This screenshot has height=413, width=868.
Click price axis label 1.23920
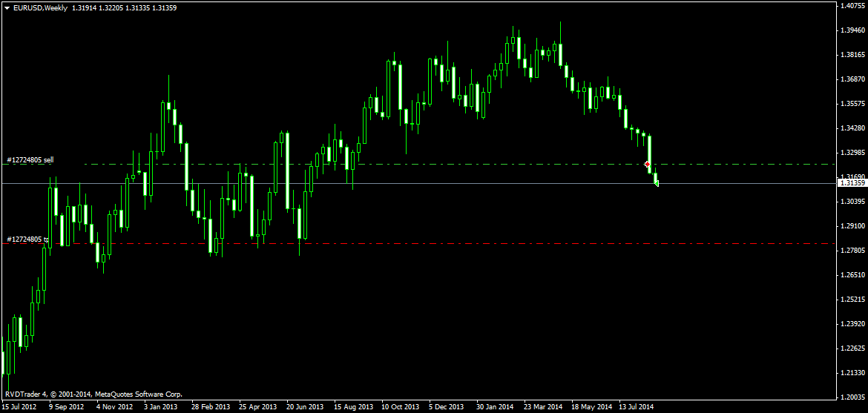(852, 323)
